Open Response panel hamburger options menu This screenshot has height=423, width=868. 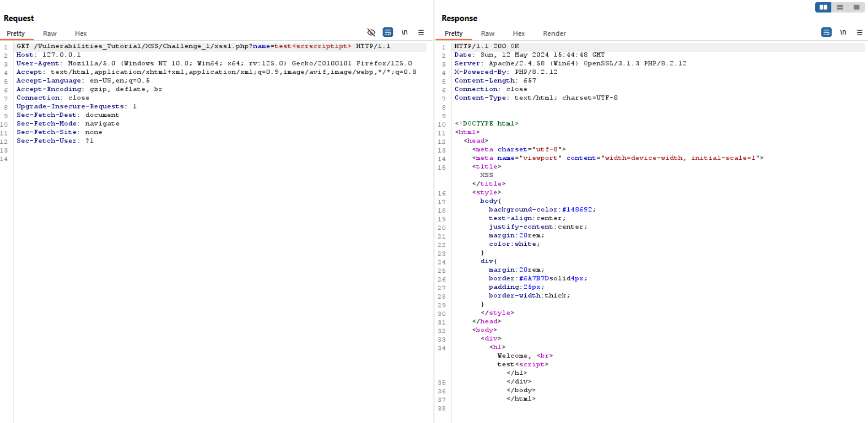point(859,32)
